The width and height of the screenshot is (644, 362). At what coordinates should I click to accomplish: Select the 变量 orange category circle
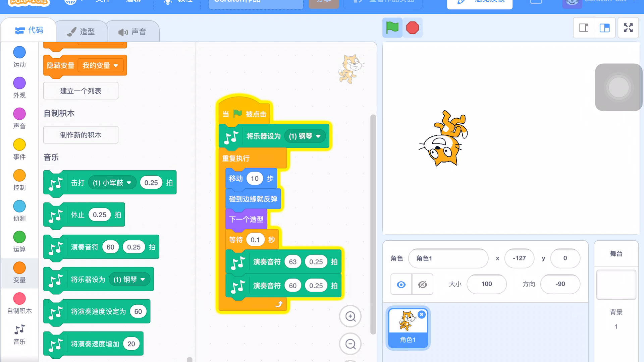[x=19, y=268]
